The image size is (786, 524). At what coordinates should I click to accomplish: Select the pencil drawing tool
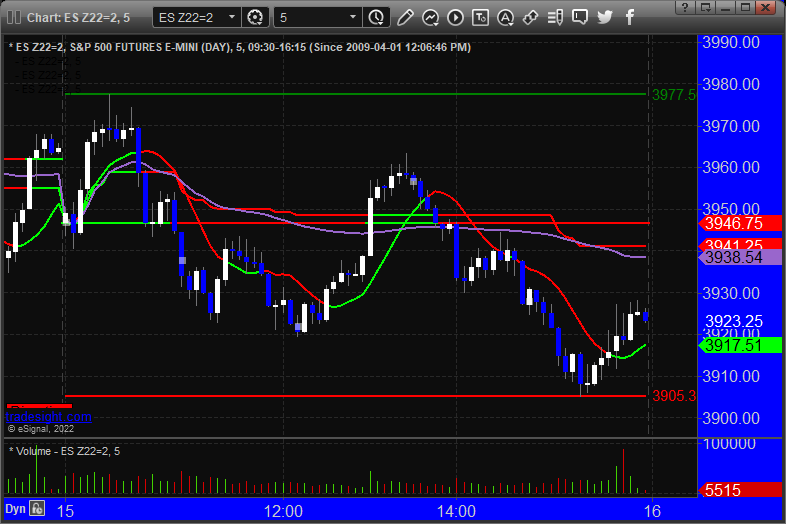(x=405, y=18)
